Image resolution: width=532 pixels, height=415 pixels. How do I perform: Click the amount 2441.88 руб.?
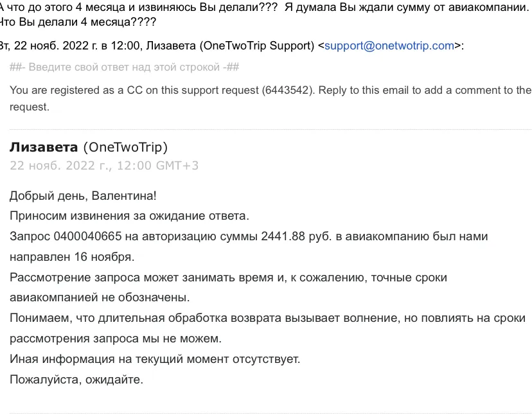point(296,236)
